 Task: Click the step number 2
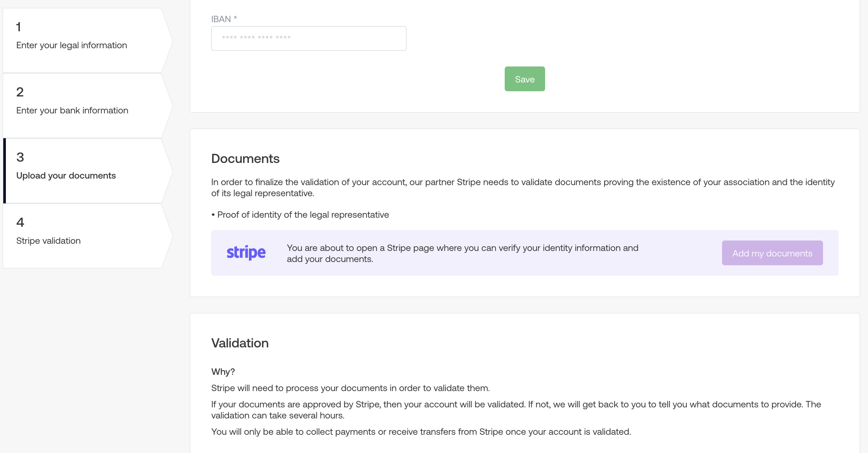20,92
